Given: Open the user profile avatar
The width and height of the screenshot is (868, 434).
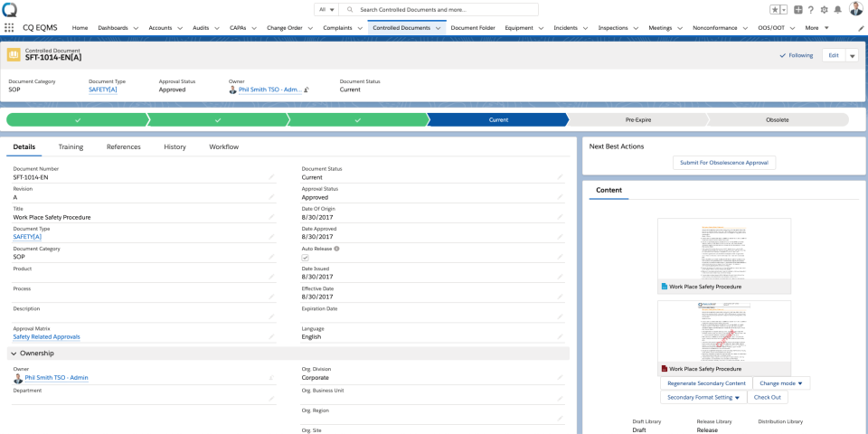Looking at the screenshot, I should point(856,8).
